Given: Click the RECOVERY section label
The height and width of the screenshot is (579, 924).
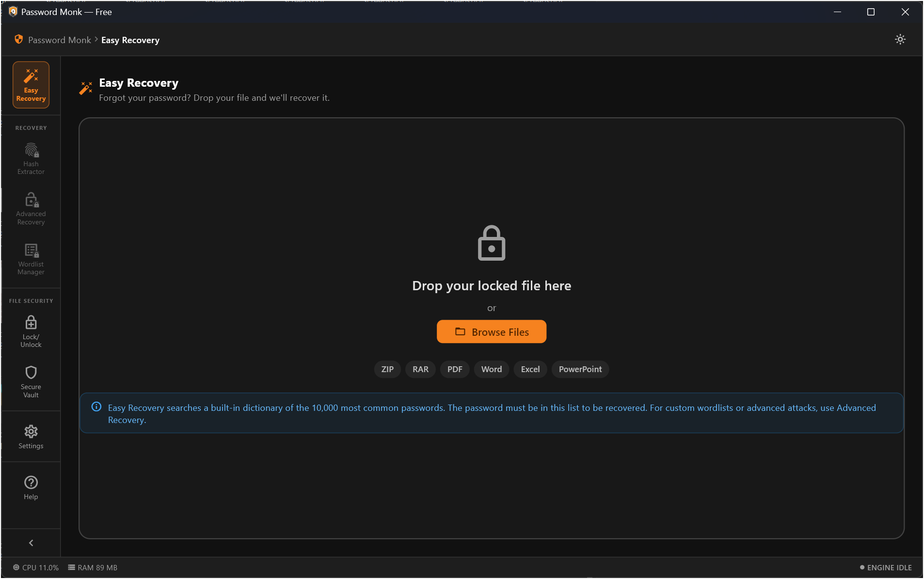Looking at the screenshot, I should (x=31, y=128).
